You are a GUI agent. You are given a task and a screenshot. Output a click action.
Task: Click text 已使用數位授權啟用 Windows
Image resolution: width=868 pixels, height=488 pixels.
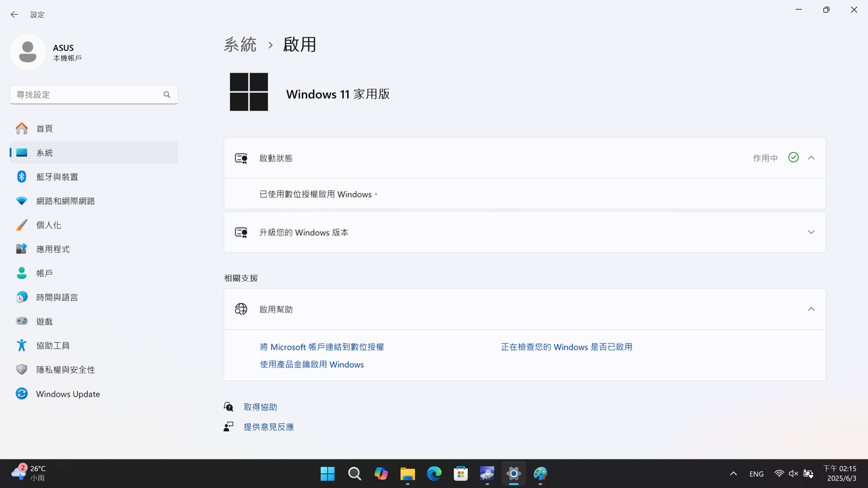click(x=317, y=195)
